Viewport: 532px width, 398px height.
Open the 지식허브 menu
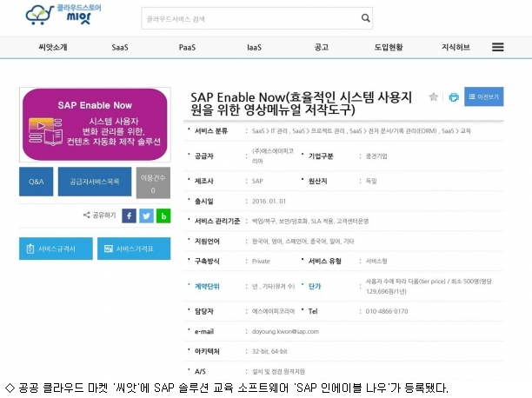(x=456, y=47)
